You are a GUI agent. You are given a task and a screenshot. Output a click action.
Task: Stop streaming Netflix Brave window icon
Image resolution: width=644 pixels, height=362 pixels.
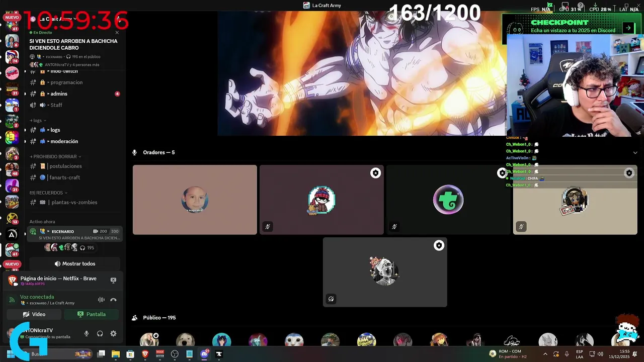113,280
